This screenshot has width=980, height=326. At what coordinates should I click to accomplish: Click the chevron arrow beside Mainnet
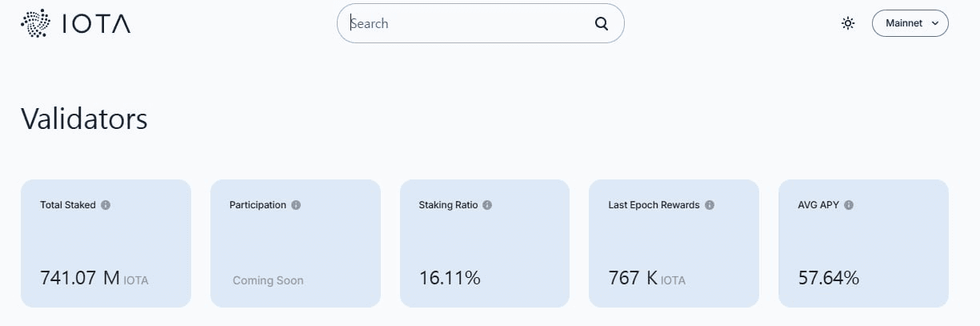(935, 23)
